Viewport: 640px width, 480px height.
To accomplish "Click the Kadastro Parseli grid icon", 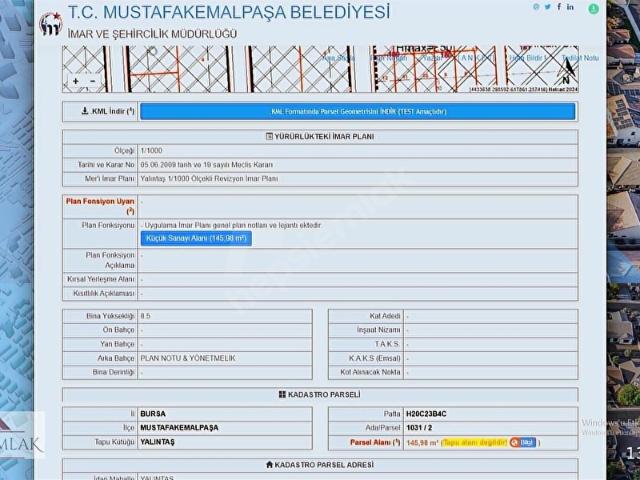I will pyautogui.click(x=282, y=395).
